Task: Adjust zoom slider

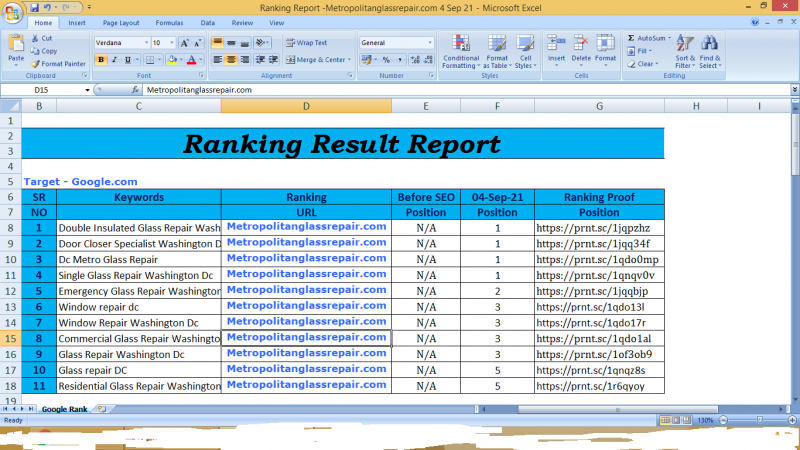Action: coord(759,420)
